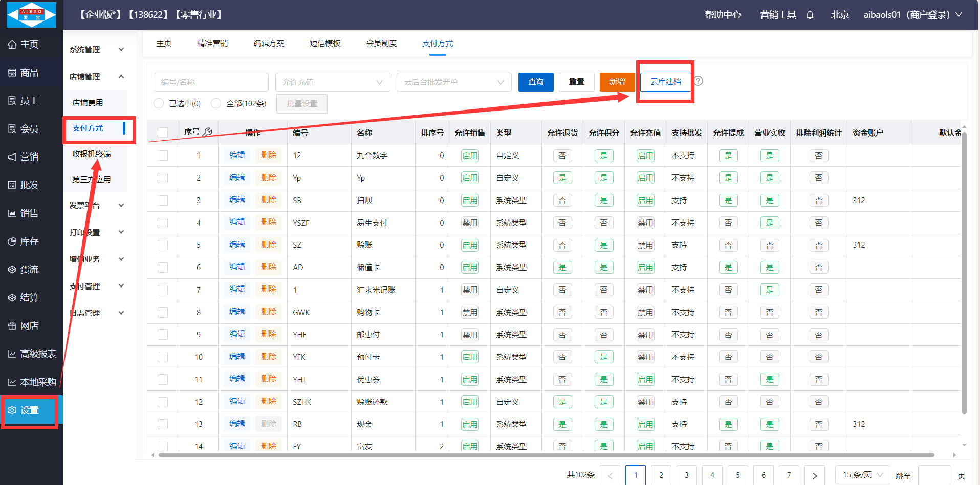Go to the 库存 sidebar section
This screenshot has height=485, width=980.
(30, 241)
